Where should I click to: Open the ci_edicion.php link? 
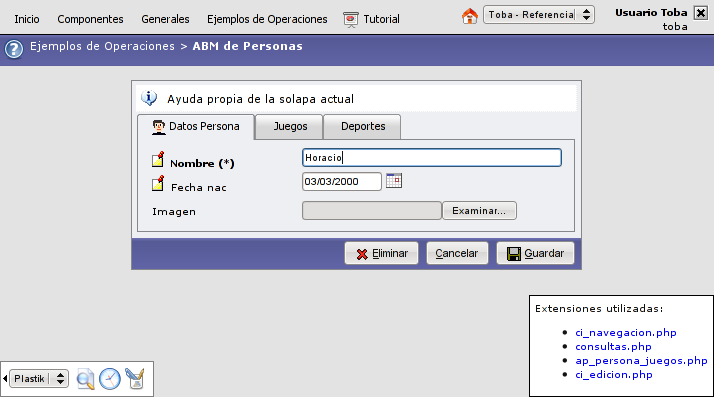tap(614, 375)
